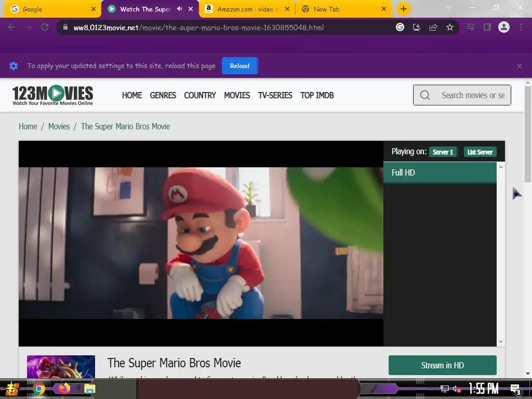Click the page vertical scrollbar thumb
Screen dimensions: 532x399
tap(528, 135)
